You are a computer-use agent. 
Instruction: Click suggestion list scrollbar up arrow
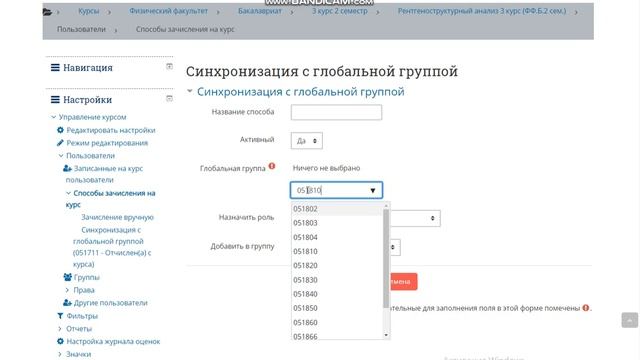pos(386,206)
